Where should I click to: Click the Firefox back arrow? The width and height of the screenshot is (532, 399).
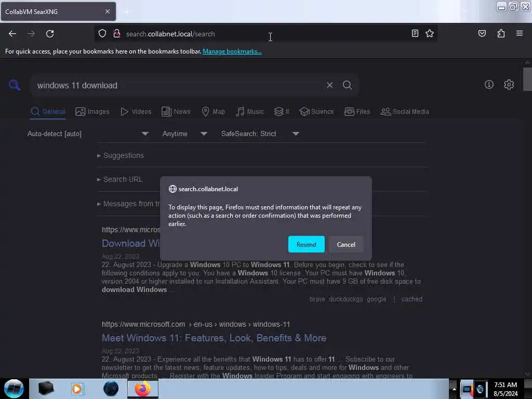click(12, 34)
